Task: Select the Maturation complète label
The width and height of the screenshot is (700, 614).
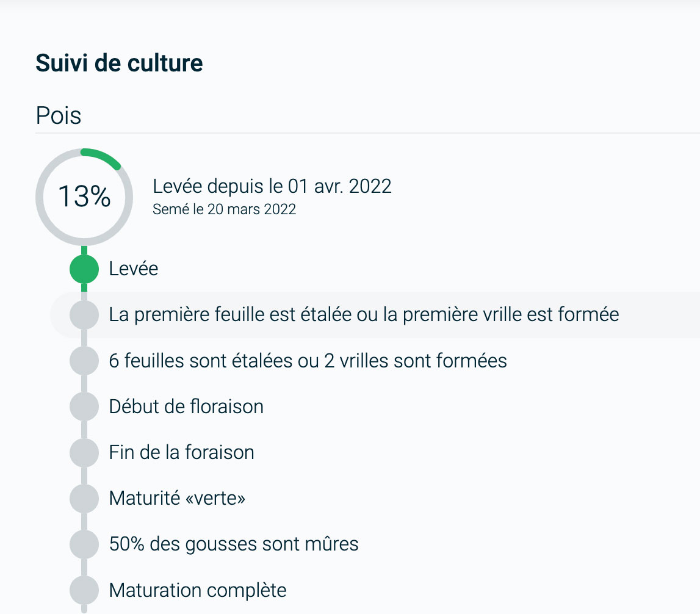Action: click(198, 590)
